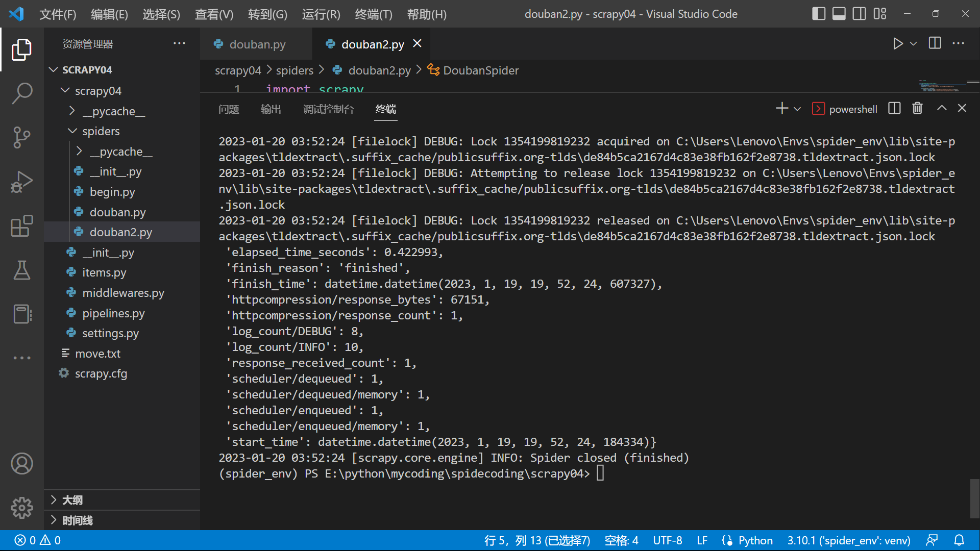Screen dimensions: 980x551
Task: Click the terminal vertical scrollbar
Action: pyautogui.click(x=974, y=498)
